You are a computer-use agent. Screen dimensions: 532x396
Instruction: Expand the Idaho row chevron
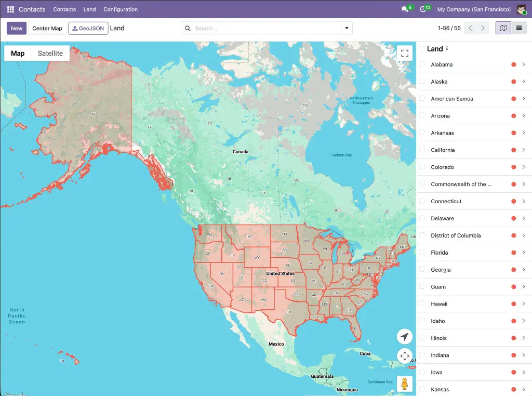coord(524,321)
